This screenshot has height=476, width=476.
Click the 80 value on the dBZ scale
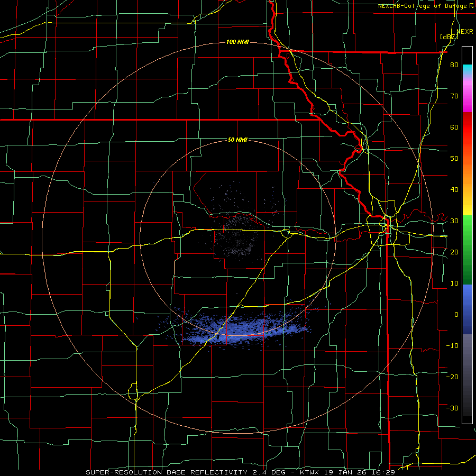tap(454, 65)
